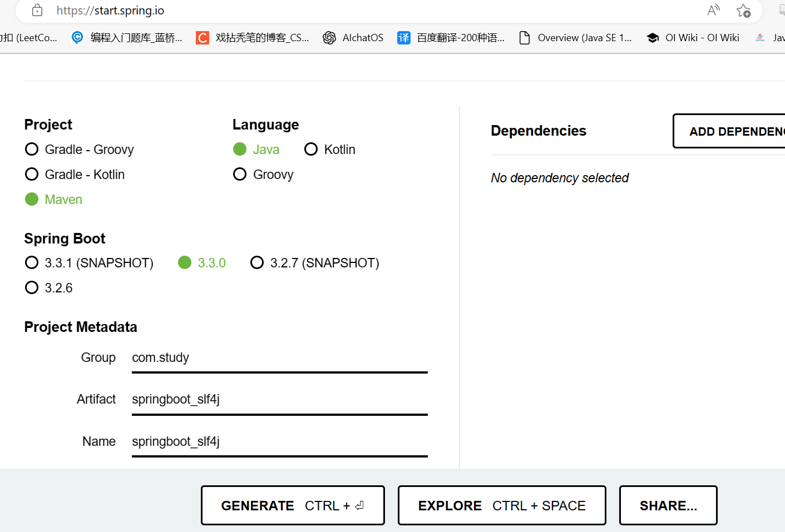Image resolution: width=785 pixels, height=532 pixels.
Task: Open the AIchatOS bookmark
Action: coord(353,37)
